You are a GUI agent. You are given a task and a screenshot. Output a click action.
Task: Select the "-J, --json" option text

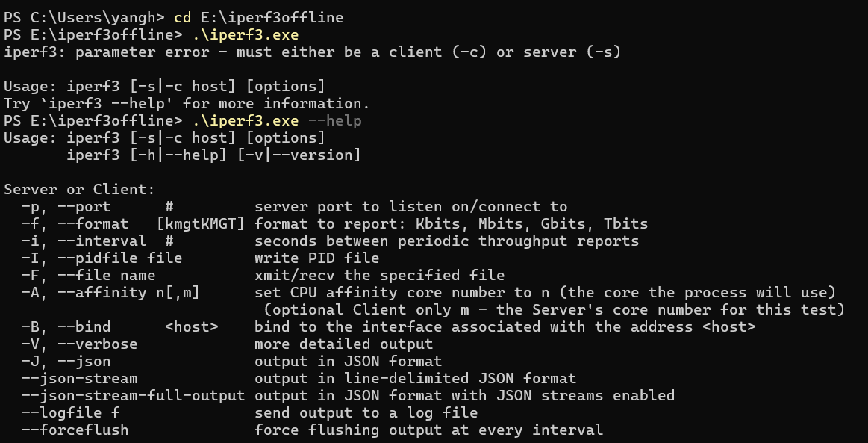[x=66, y=361]
